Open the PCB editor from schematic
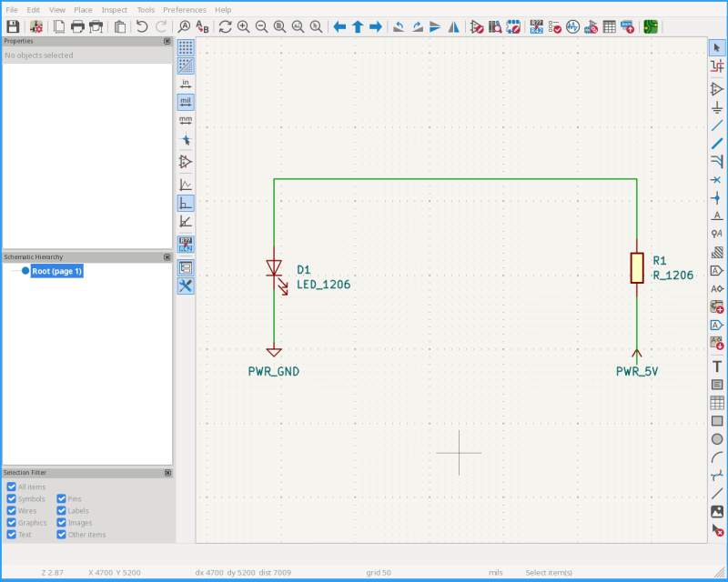This screenshot has height=582, width=728. pos(650,26)
